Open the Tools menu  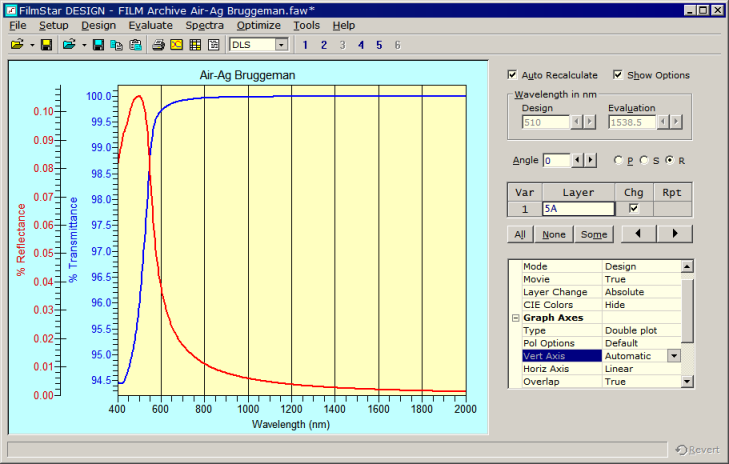306,25
